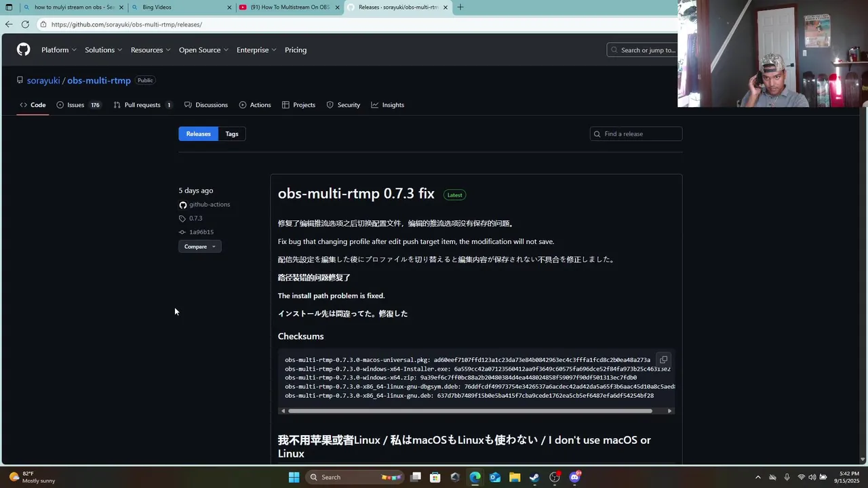Open the Windows Start menu

pyautogui.click(x=294, y=477)
